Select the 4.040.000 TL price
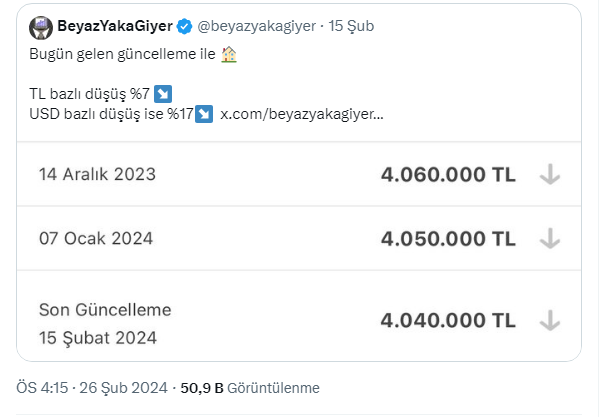Screen dimensions: 601x417 [x=448, y=320]
